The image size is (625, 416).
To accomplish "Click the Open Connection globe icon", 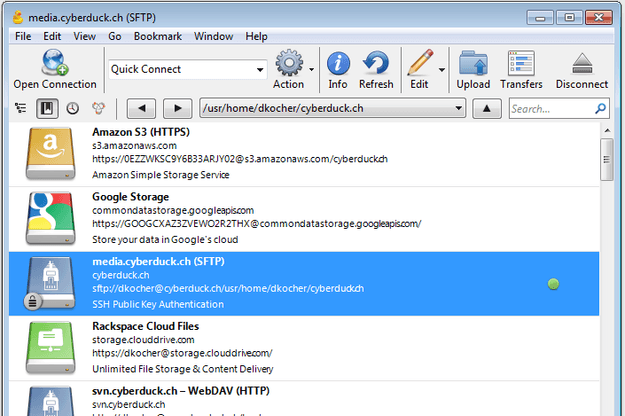I will pos(55,63).
